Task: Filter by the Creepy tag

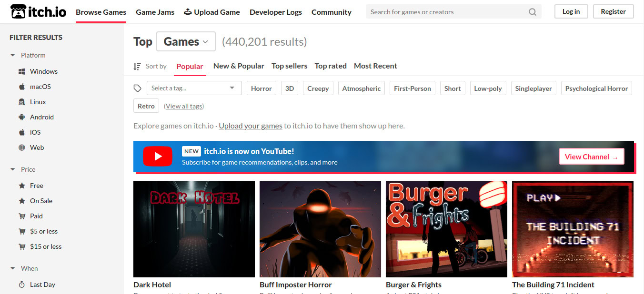Action: 318,88
